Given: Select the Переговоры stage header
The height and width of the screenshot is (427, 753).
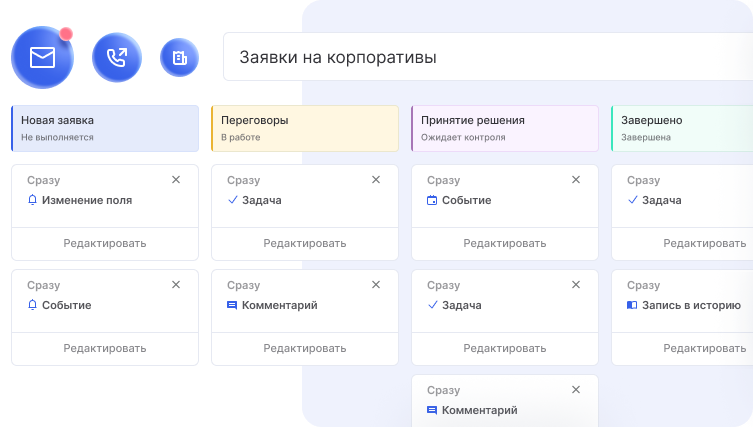Looking at the screenshot, I should coord(305,127).
